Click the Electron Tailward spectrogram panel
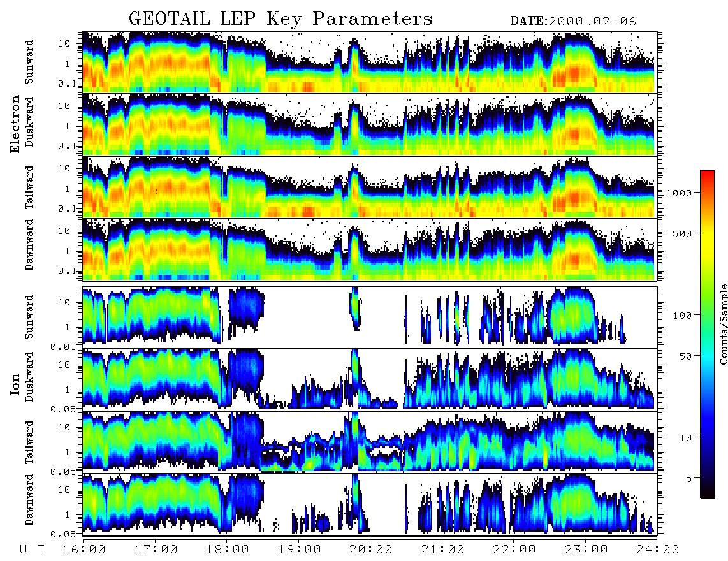This screenshot has width=728, height=561. pyautogui.click(x=370, y=187)
